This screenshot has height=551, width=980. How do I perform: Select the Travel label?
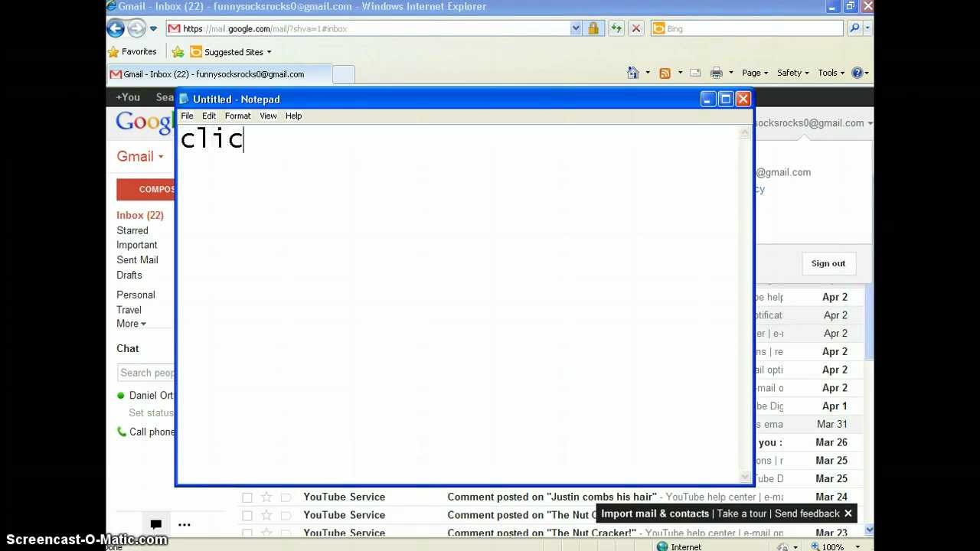129,310
